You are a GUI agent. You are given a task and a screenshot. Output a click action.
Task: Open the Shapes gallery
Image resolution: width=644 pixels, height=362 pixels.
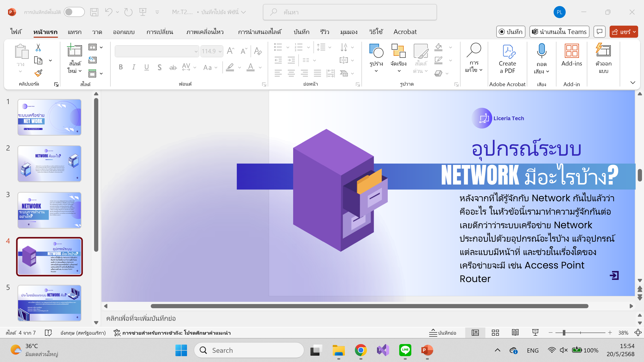(376, 58)
